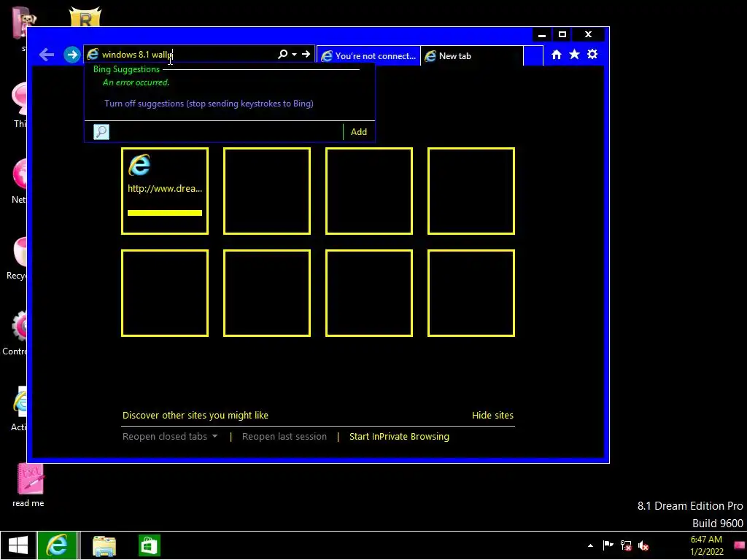Open the Windows Start button
Viewport: 747px width, 560px height.
click(x=18, y=545)
